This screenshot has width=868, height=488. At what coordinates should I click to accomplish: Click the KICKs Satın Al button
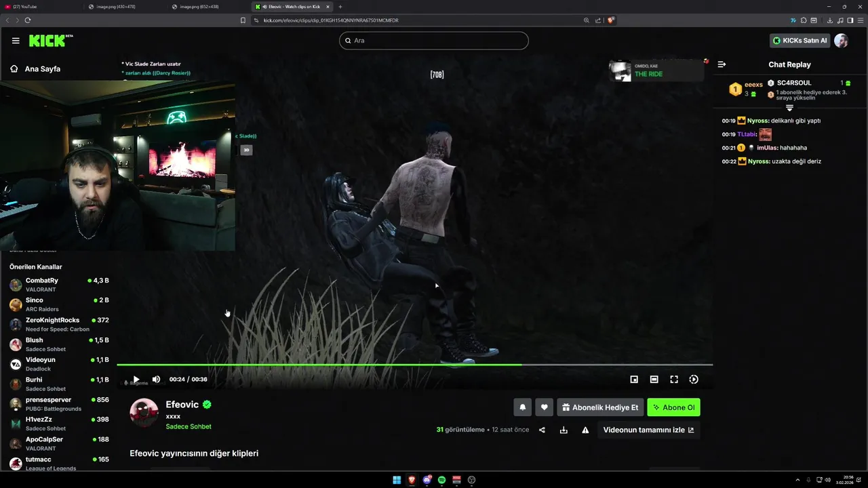(x=800, y=41)
